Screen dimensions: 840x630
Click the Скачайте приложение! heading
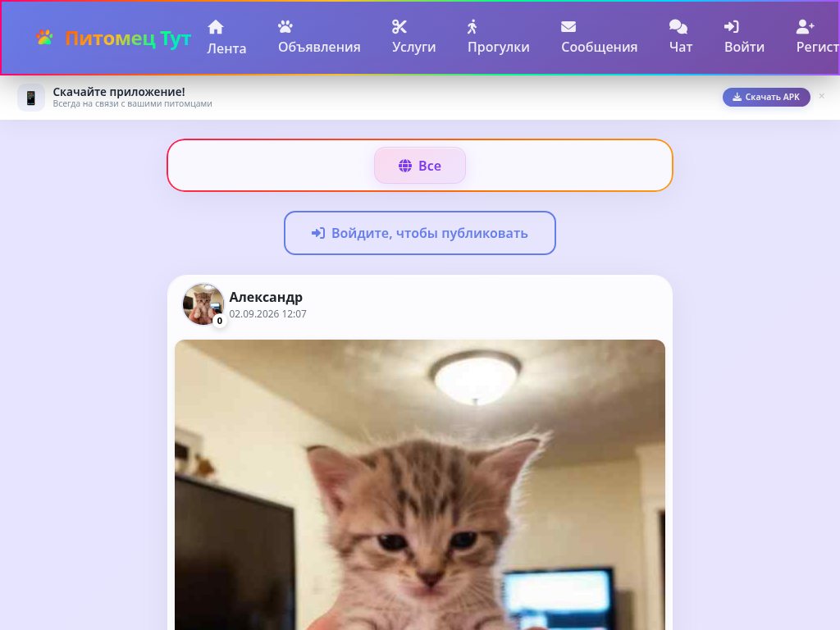click(119, 92)
